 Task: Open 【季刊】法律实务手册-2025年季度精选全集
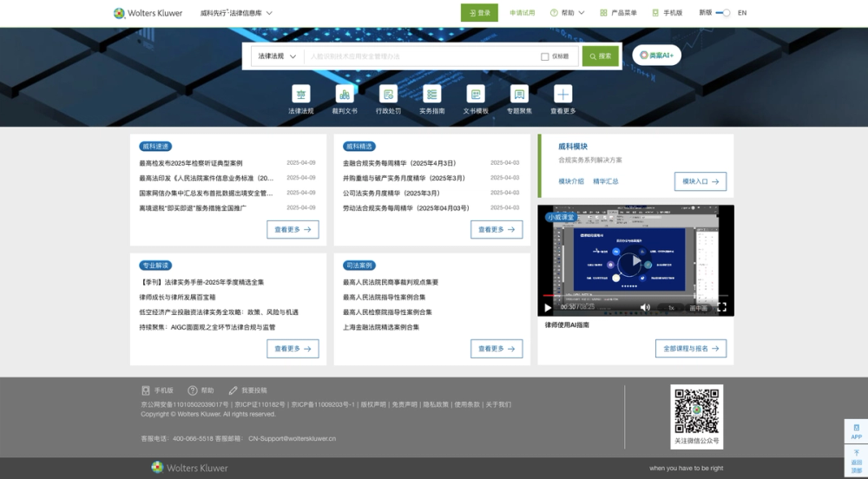click(x=201, y=282)
